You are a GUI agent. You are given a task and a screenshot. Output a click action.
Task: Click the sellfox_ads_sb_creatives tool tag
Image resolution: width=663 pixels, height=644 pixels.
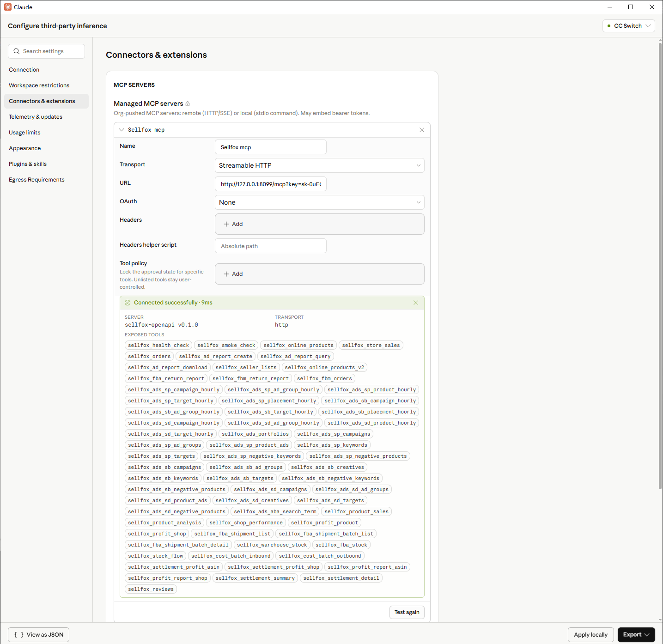(x=328, y=467)
